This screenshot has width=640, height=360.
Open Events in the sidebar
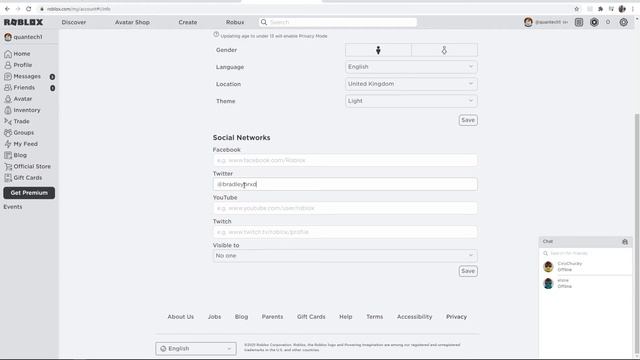click(13, 207)
